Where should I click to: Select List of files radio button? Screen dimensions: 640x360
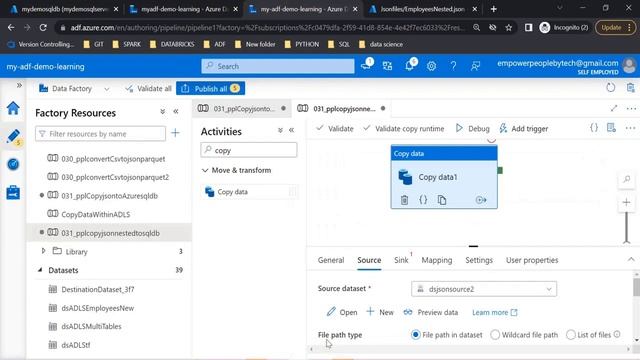571,335
